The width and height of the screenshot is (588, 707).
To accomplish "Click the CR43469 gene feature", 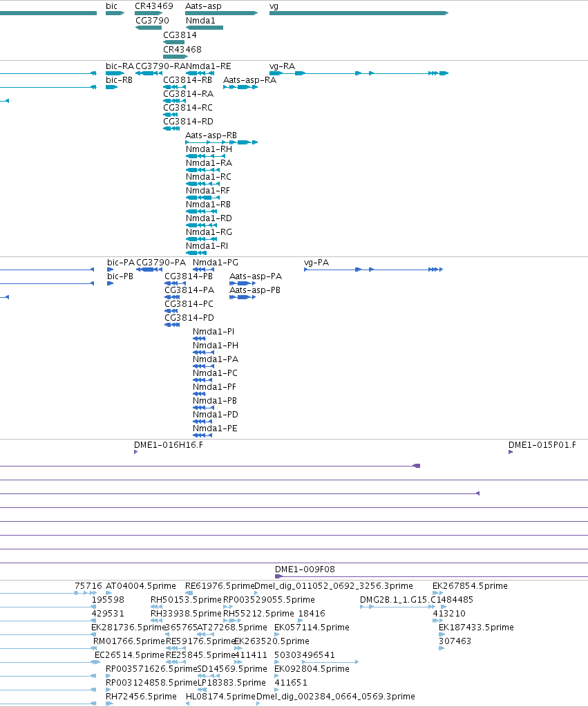I will coord(149,13).
